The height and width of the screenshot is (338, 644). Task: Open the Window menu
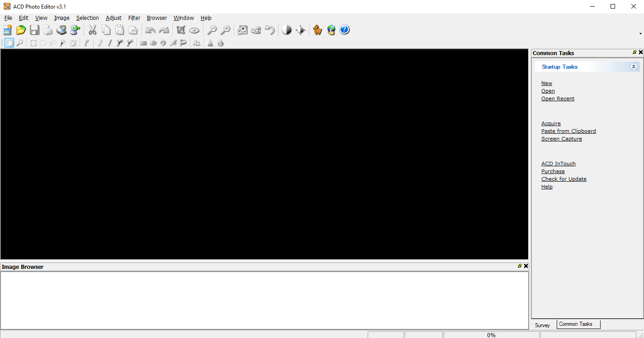[x=184, y=18]
